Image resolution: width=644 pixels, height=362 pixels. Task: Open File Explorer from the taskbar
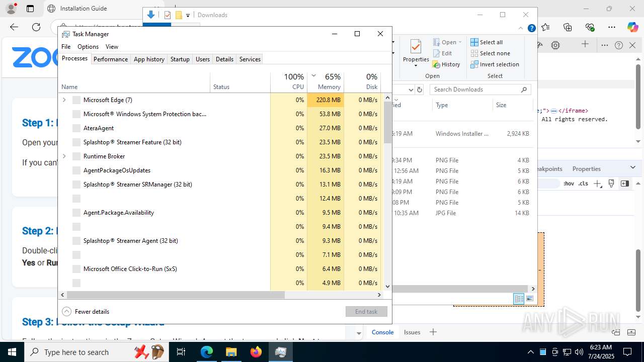point(231,352)
